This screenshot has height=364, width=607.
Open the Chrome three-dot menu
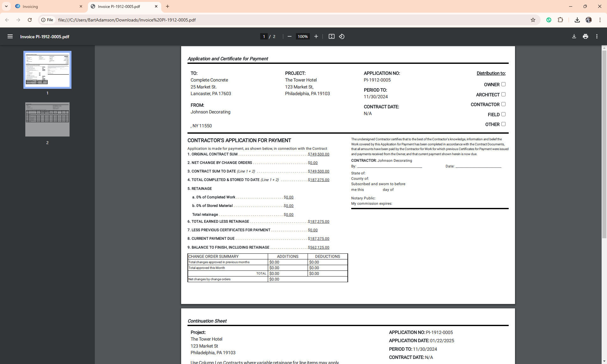pyautogui.click(x=600, y=20)
